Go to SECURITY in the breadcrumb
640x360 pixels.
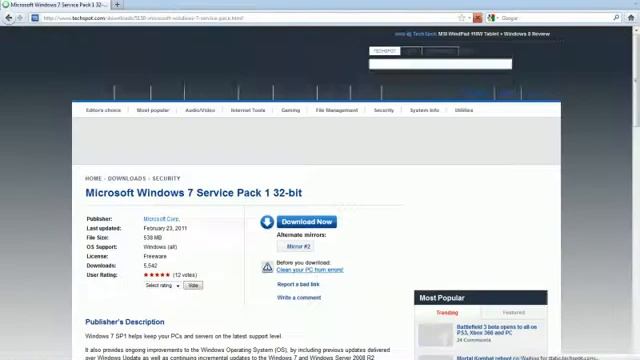[x=166, y=178]
